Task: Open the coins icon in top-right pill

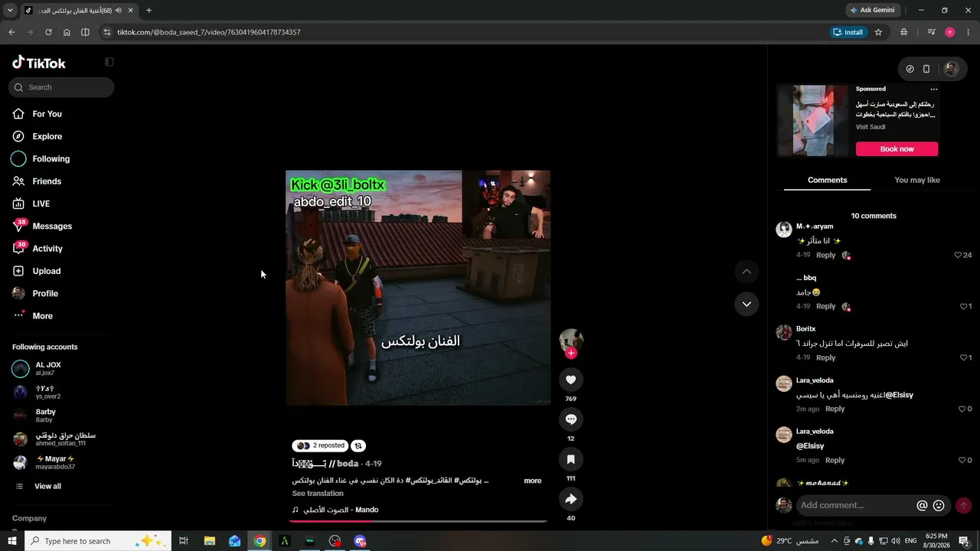Action: coord(910,69)
